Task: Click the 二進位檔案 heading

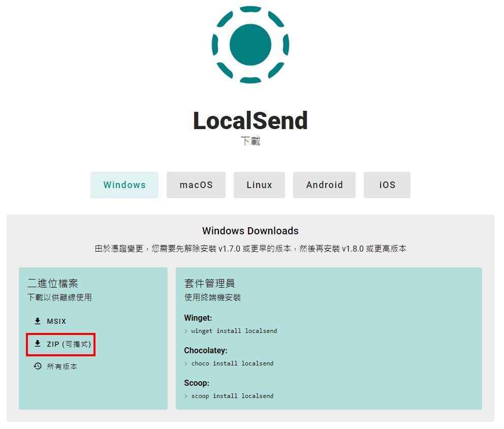Action: point(53,283)
